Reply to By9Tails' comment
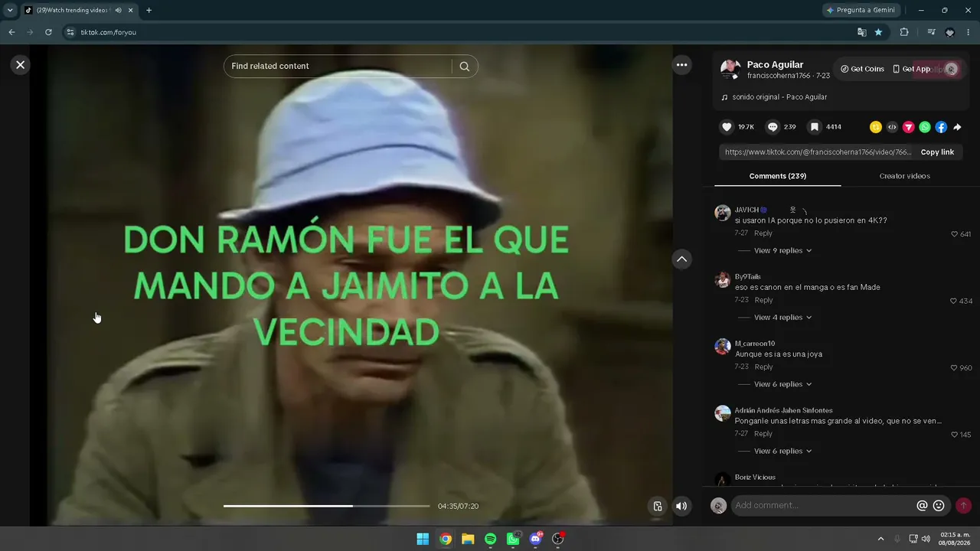This screenshot has width=980, height=551. [x=763, y=300]
